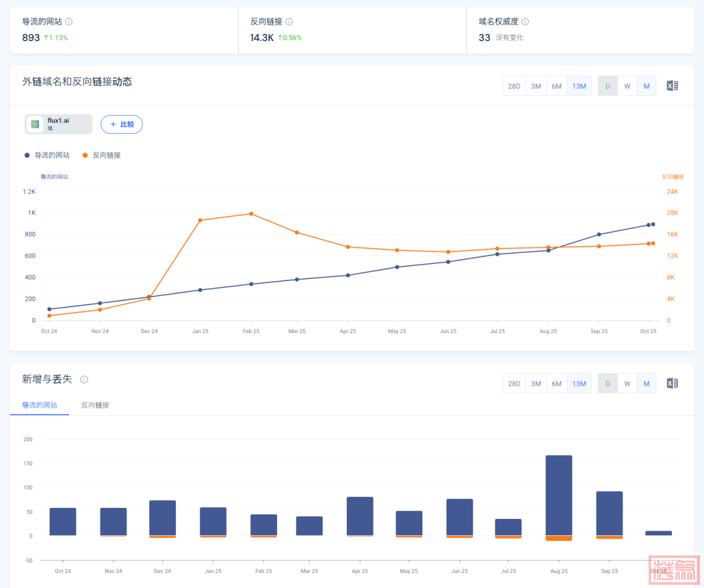The image size is (704, 588).
Task: Switch top chart to 3M range
Action: [536, 86]
